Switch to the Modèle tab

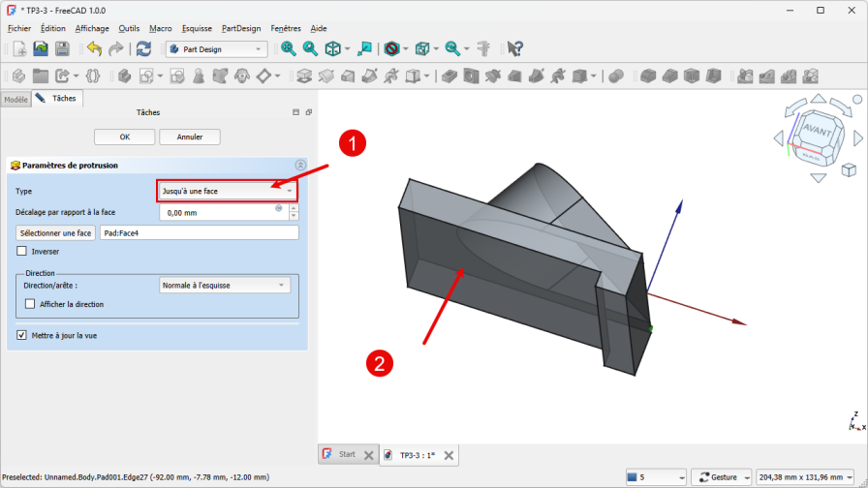point(15,99)
